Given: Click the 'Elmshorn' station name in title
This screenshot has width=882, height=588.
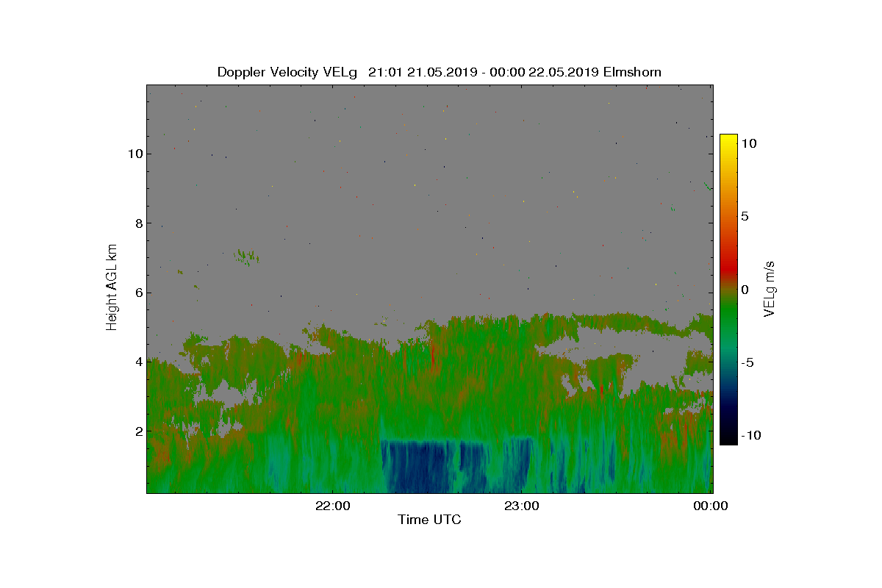Looking at the screenshot, I should click(631, 72).
